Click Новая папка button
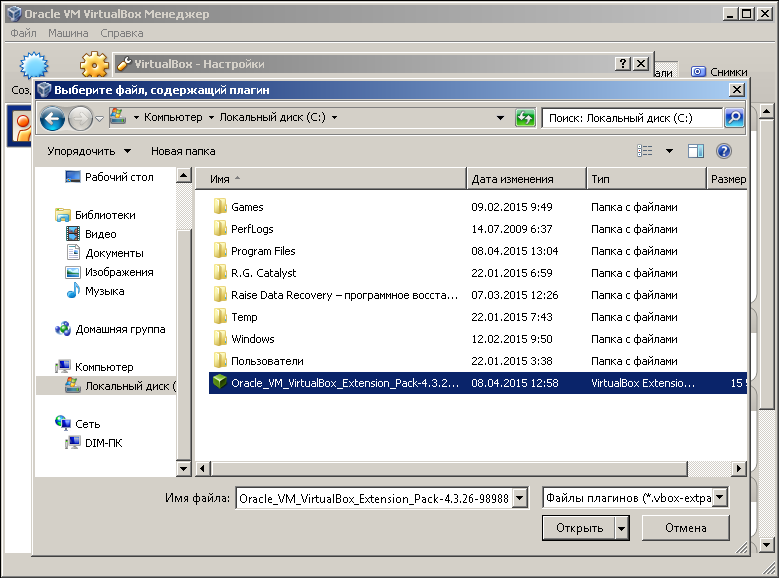 (x=183, y=151)
